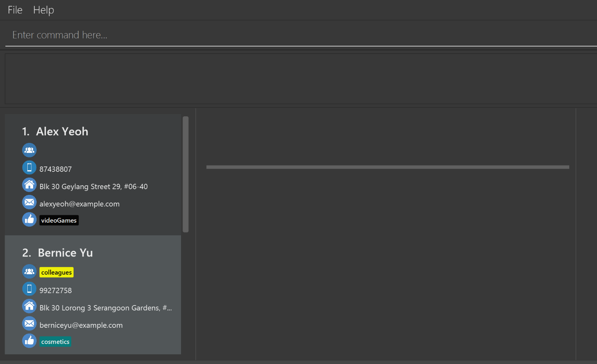Select the Bernice Yu contact name
The height and width of the screenshot is (364, 597).
pos(65,253)
